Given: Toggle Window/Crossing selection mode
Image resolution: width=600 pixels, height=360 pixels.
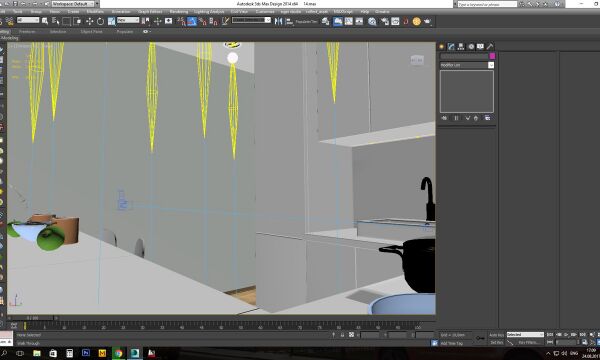Looking at the screenshot, I should click(77, 21).
